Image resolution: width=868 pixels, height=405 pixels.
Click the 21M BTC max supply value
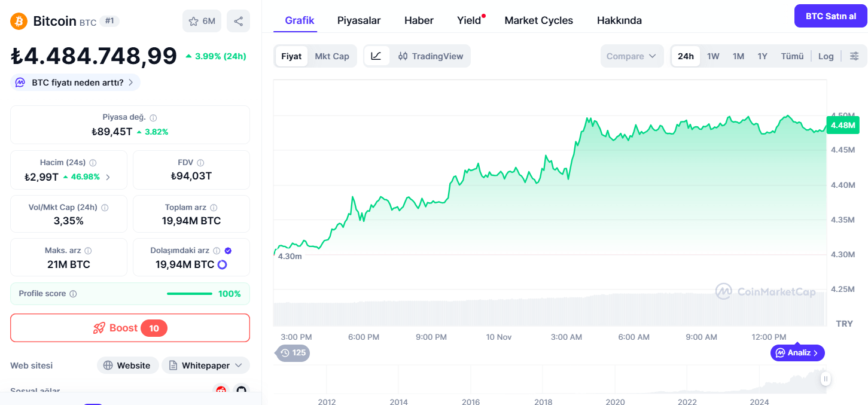pos(69,264)
